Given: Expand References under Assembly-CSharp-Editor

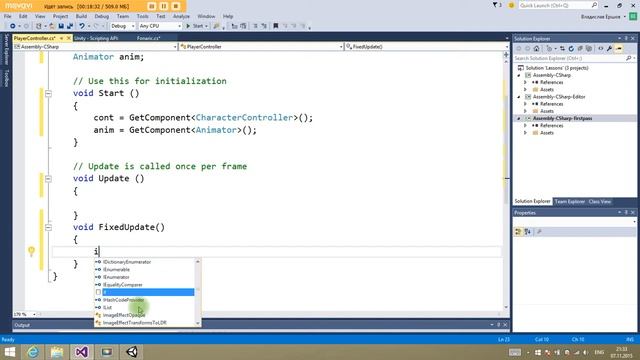Looking at the screenshot, I should (x=525, y=104).
